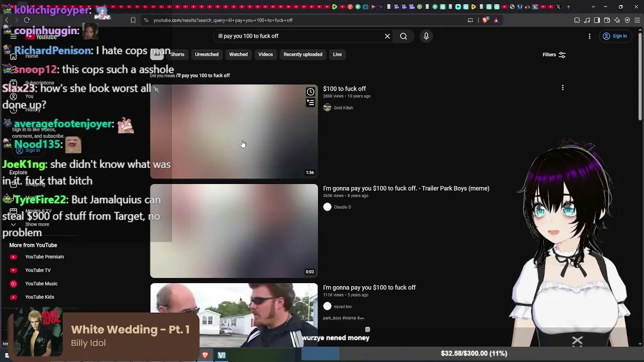Open the Gold Killah channel

coord(343,108)
